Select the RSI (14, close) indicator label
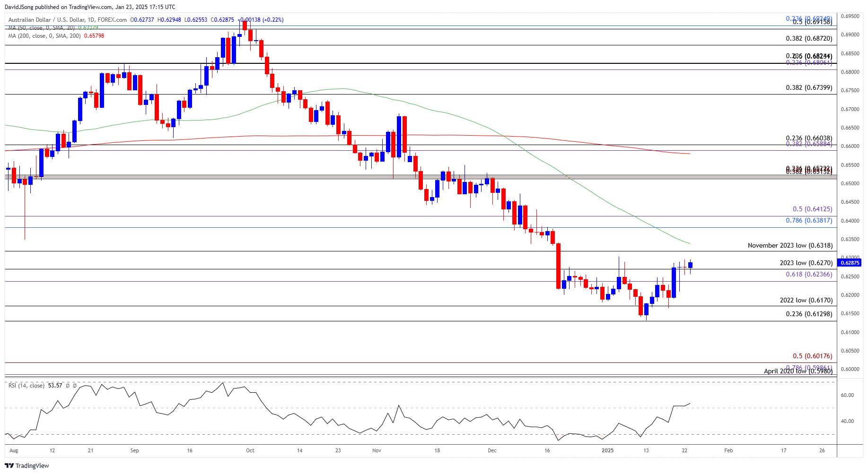Image resolution: width=868 pixels, height=474 pixels. [26, 386]
